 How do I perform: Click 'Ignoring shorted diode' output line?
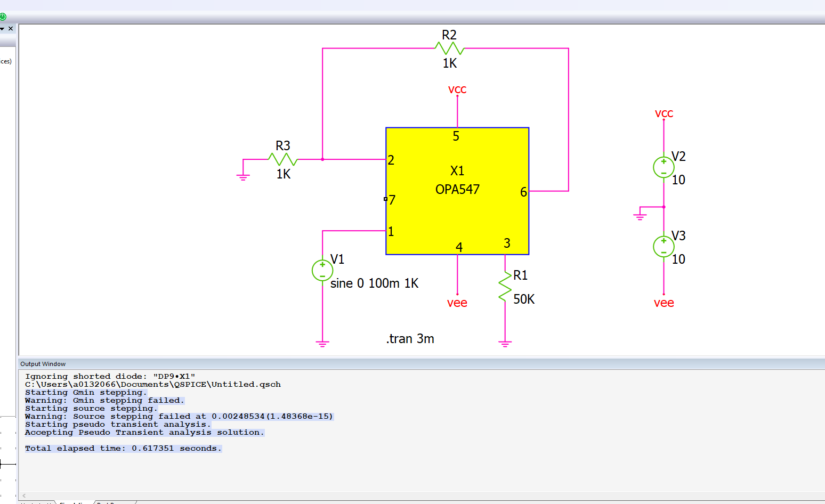(110, 376)
